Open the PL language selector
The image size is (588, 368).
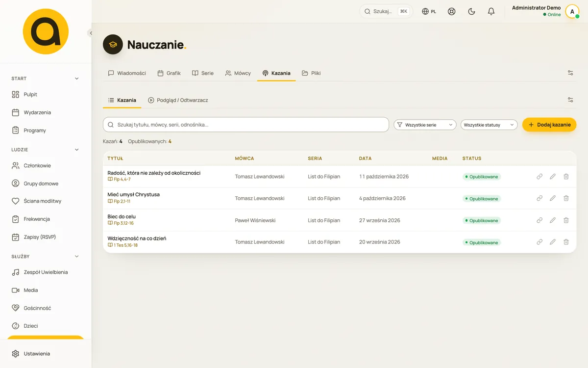pyautogui.click(x=429, y=11)
